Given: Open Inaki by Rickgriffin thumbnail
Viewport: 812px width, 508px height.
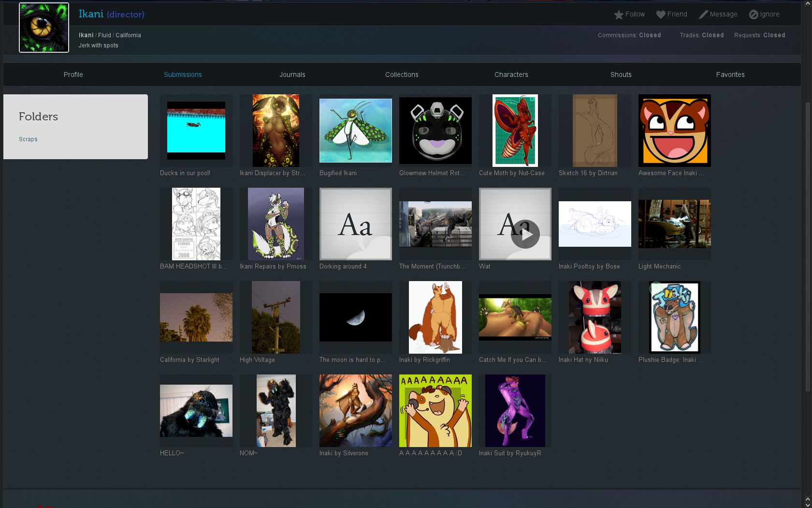Looking at the screenshot, I should tap(435, 317).
